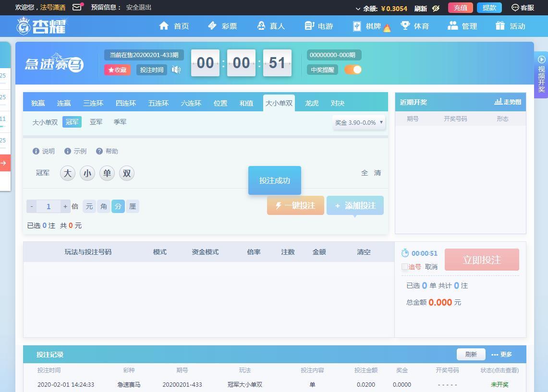Open the 电游 slot games menu

[x=319, y=26]
